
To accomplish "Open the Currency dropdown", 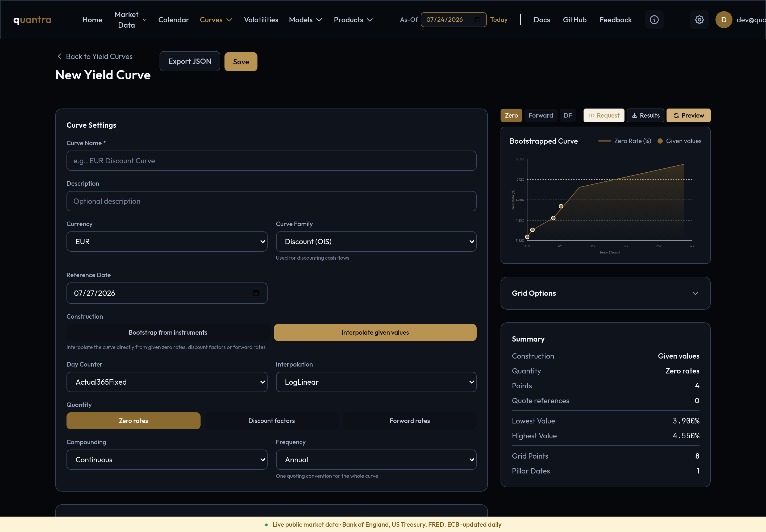I will (x=167, y=242).
